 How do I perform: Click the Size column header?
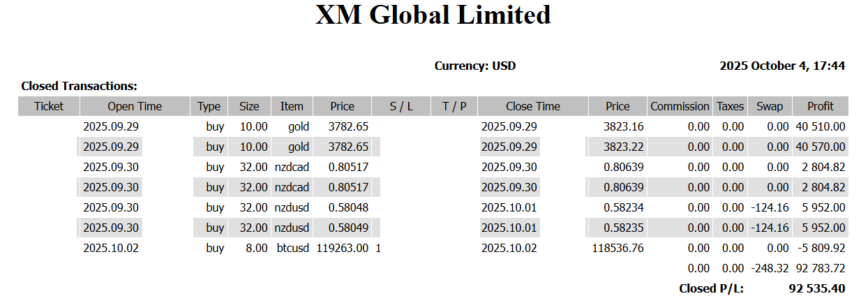click(x=249, y=106)
